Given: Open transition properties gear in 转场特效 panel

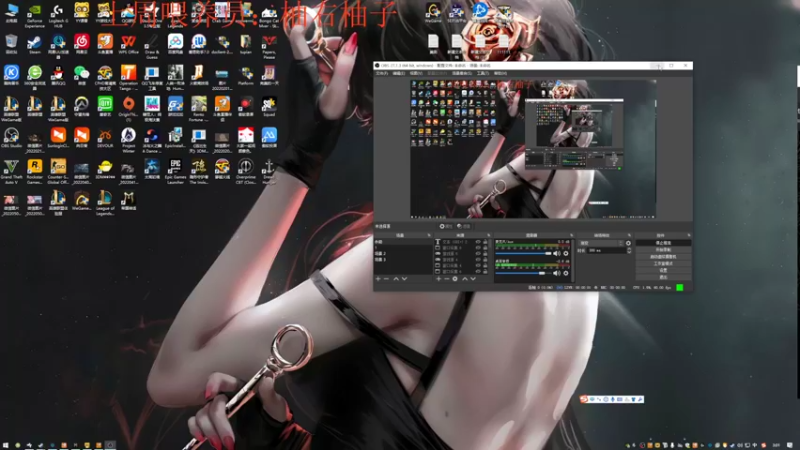Looking at the screenshot, I should (629, 243).
